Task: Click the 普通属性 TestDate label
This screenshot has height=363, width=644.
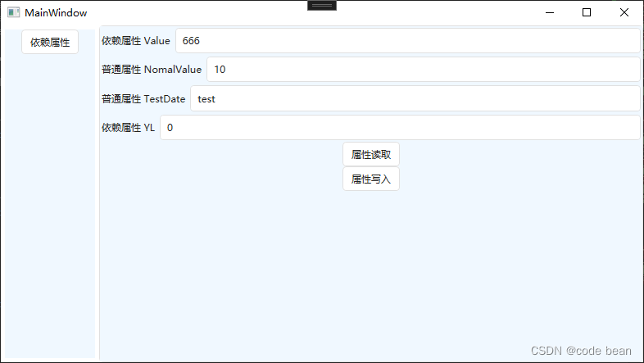Action: [x=143, y=99]
